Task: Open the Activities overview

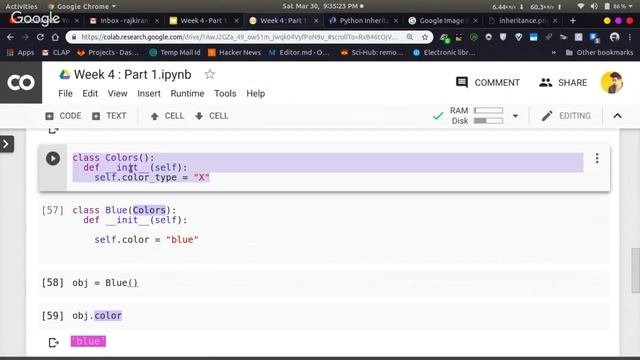Action: click(x=22, y=6)
